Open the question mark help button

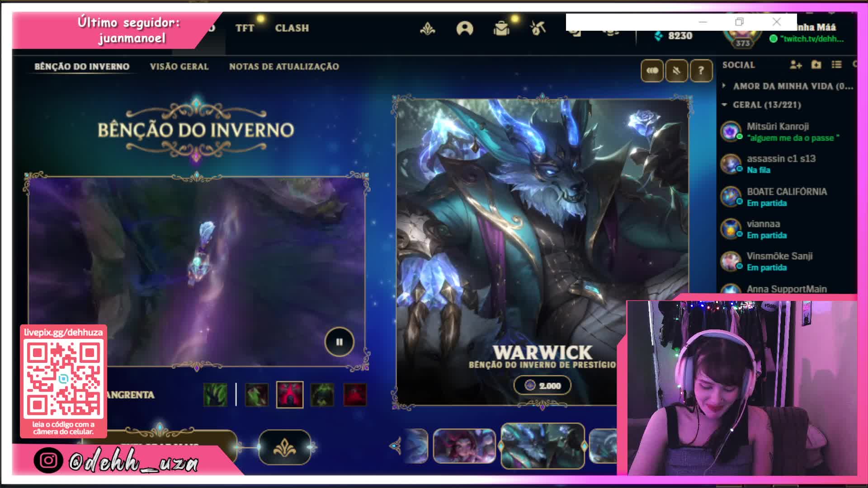(x=701, y=70)
